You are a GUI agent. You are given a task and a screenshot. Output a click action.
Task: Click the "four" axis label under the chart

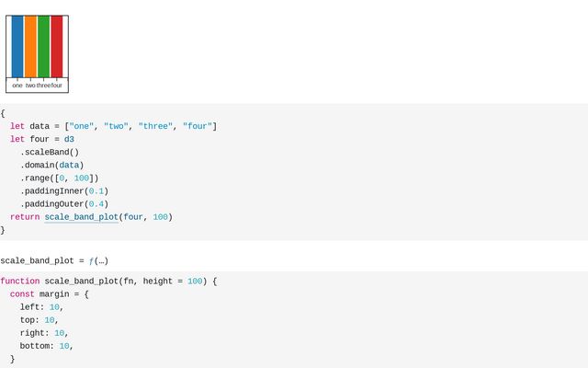pyautogui.click(x=57, y=86)
